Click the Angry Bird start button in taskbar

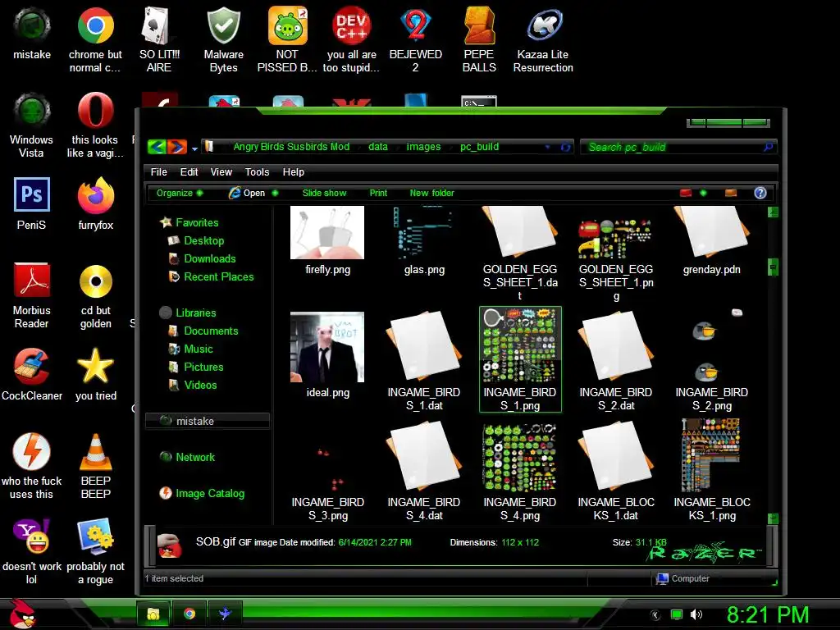[22, 614]
